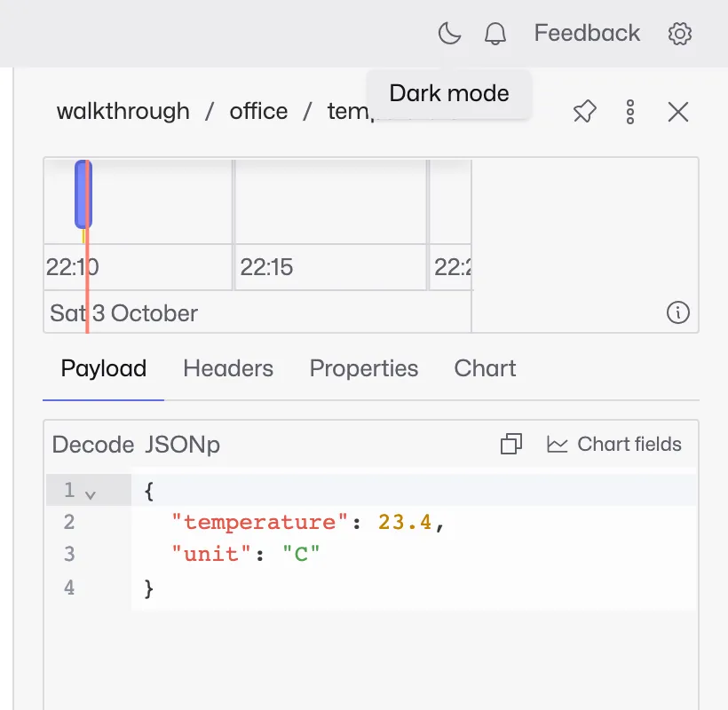Image resolution: width=728 pixels, height=710 pixels.
Task: Click the 22:15 timeline label
Action: pyautogui.click(x=266, y=267)
